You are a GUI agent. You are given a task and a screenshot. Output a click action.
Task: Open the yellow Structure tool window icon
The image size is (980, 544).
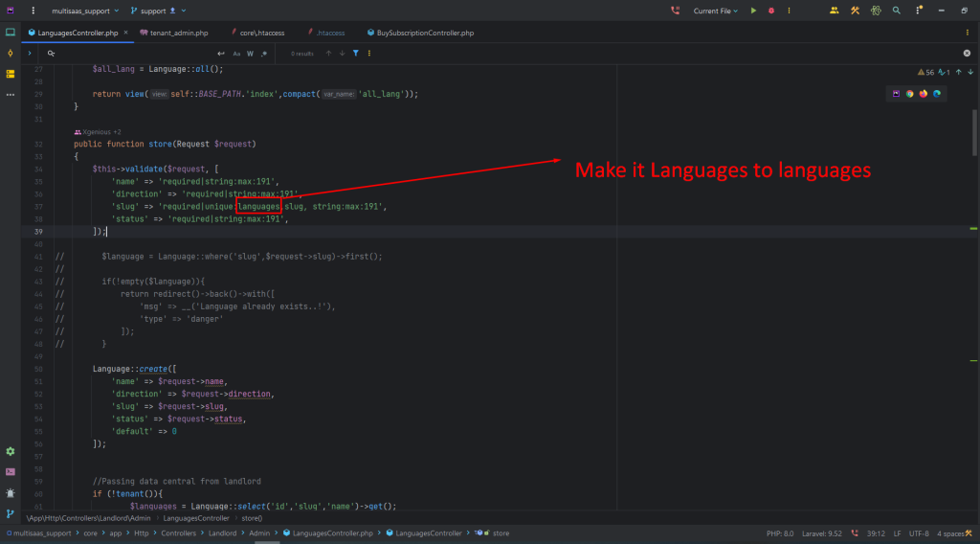click(11, 74)
